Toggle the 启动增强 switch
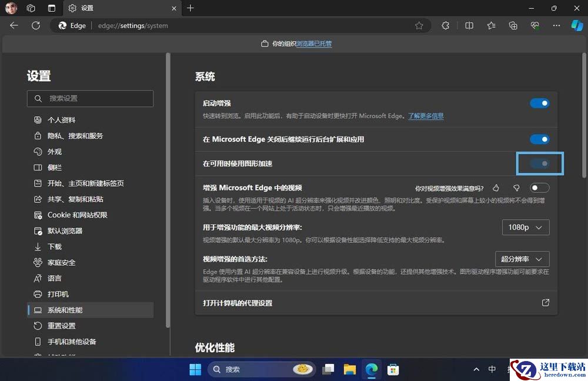588x381 pixels. [540, 103]
